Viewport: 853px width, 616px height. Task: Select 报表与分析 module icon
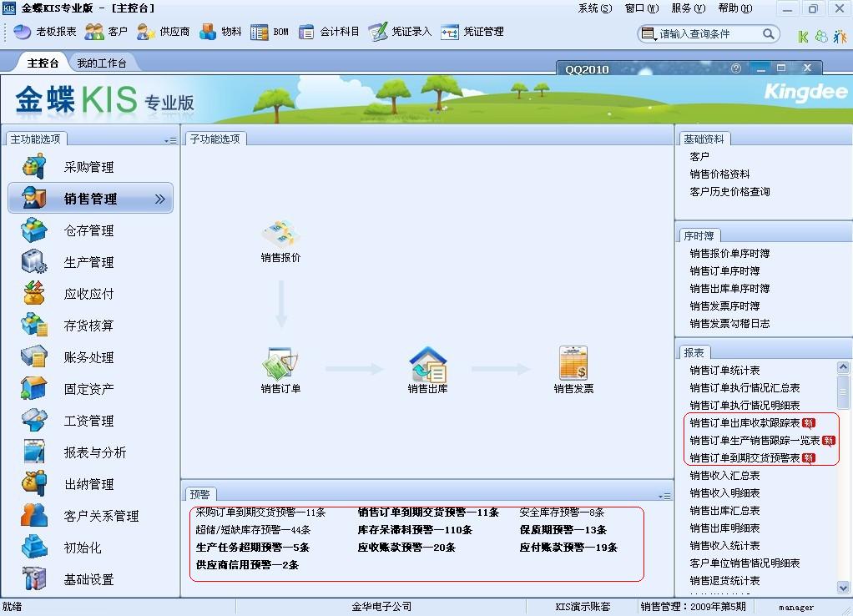click(34, 452)
